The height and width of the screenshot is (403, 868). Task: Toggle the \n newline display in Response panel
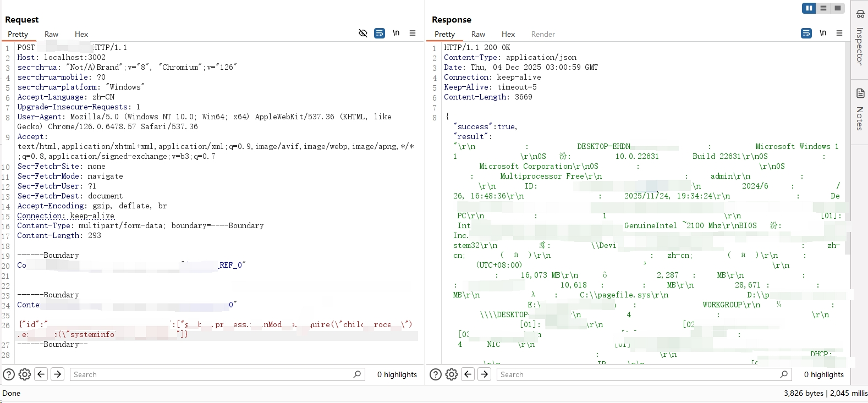(x=823, y=33)
